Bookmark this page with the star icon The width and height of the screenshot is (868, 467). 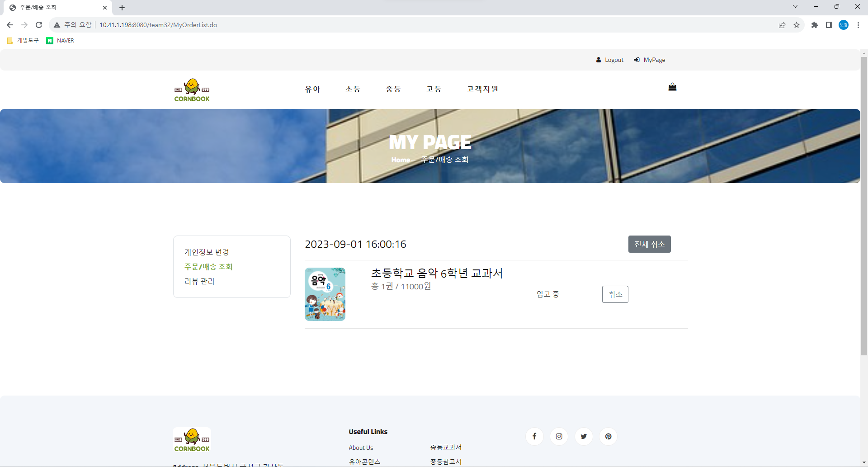[797, 25]
